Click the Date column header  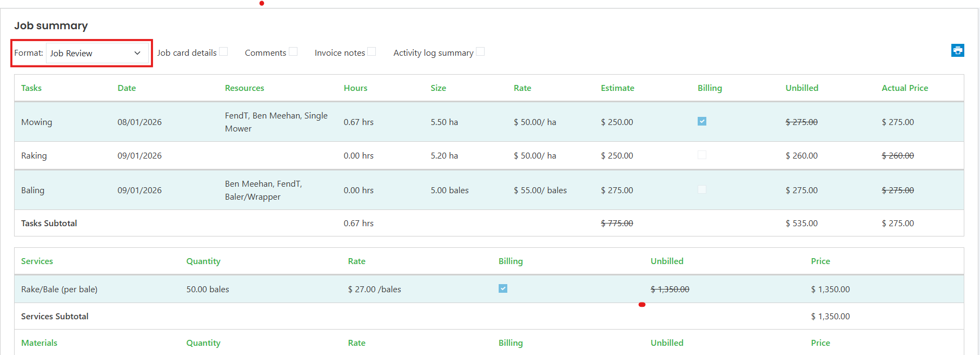[127, 88]
